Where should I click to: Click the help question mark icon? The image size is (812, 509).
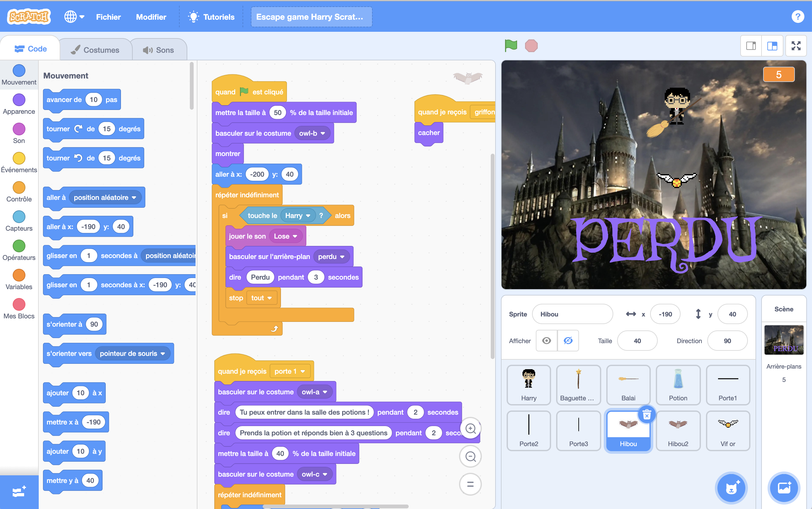(797, 17)
